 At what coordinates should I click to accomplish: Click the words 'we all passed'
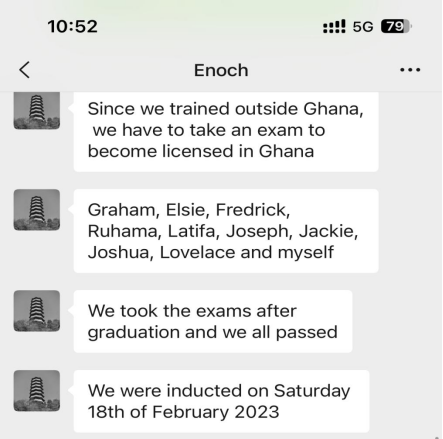click(x=280, y=332)
